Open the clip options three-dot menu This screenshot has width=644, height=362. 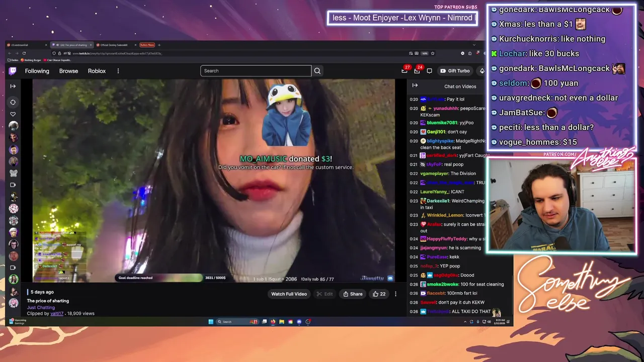pyautogui.click(x=395, y=294)
